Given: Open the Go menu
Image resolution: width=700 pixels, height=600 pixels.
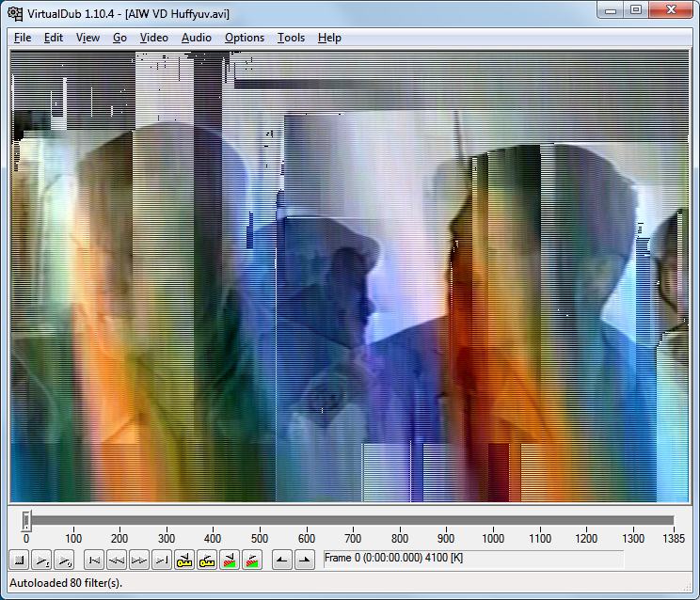Looking at the screenshot, I should [x=119, y=38].
